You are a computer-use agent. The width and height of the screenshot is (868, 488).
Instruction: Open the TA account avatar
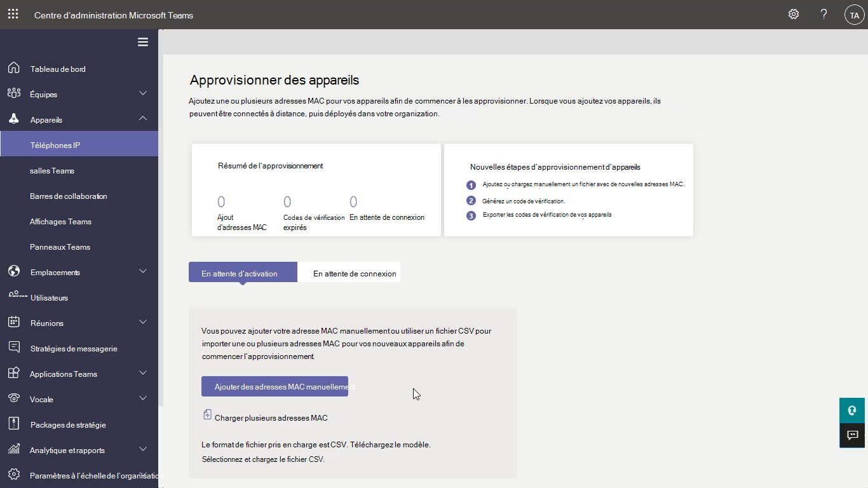[x=855, y=15]
